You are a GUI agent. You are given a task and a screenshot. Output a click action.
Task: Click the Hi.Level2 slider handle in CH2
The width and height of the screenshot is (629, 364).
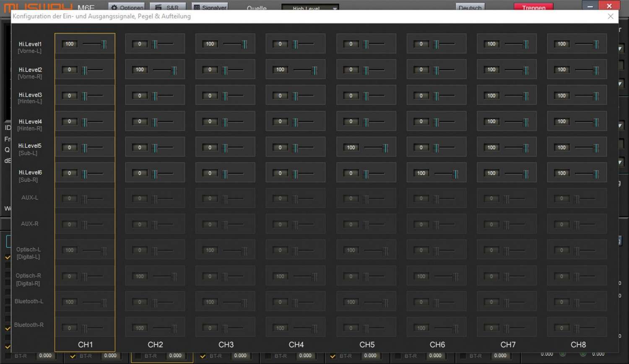pos(174,70)
